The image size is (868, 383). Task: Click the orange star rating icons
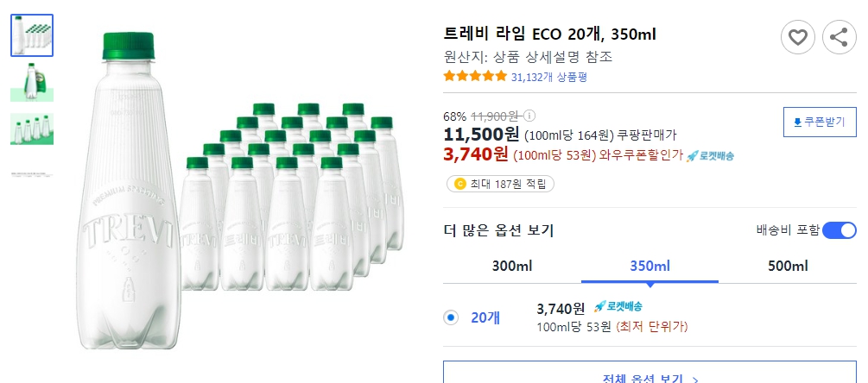(475, 76)
